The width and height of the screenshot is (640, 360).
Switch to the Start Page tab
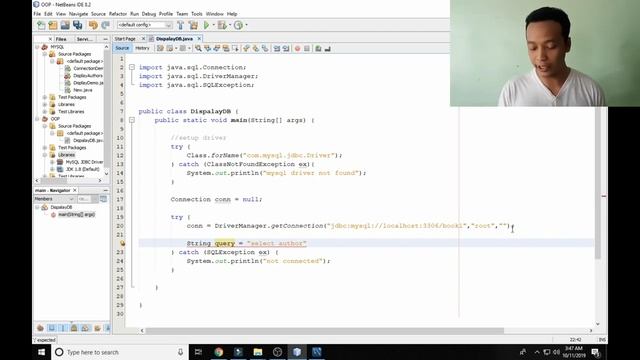pyautogui.click(x=125, y=39)
